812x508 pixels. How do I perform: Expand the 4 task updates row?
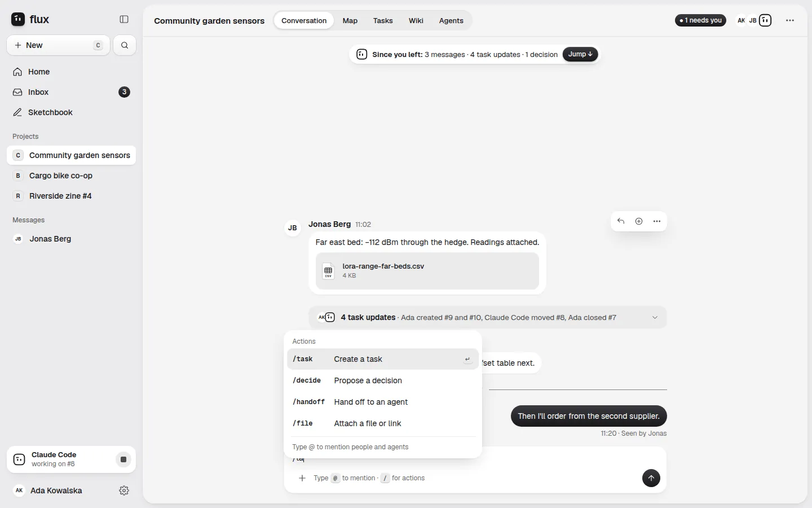(x=488, y=317)
